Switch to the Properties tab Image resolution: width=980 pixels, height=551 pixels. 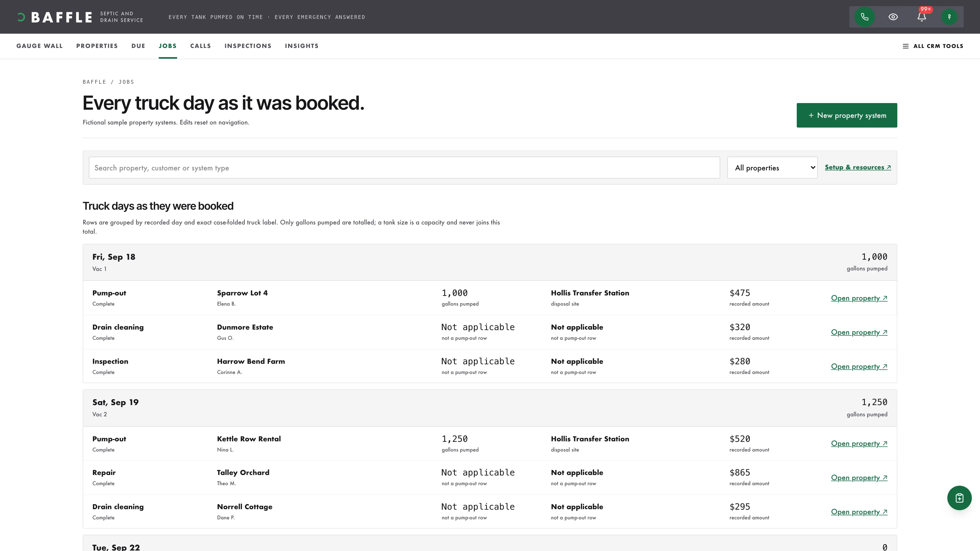[97, 46]
